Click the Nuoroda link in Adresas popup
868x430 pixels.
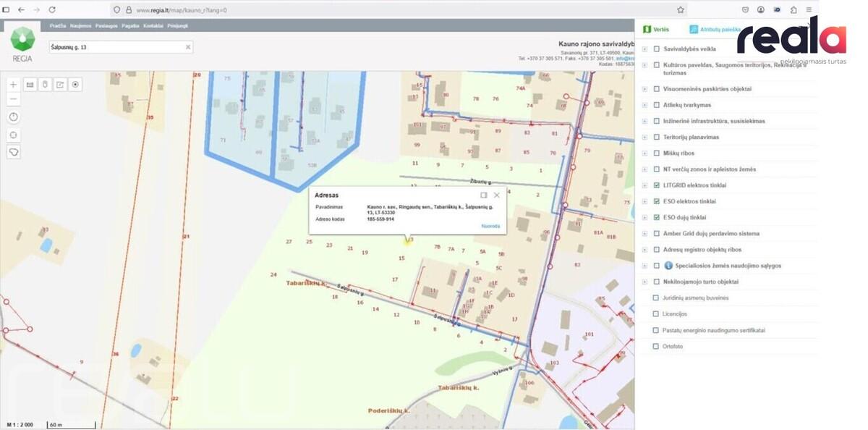click(490, 226)
